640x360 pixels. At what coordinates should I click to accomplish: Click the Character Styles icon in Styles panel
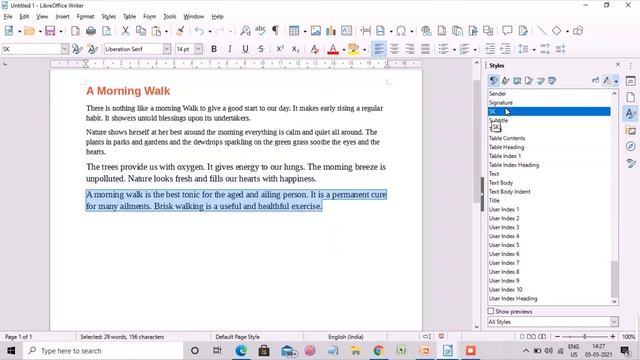pyautogui.click(x=505, y=81)
